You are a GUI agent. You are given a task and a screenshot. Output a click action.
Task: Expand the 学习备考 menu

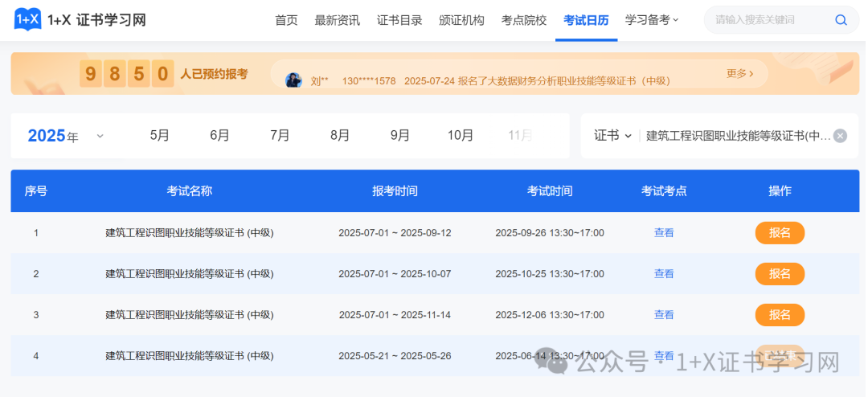click(x=652, y=20)
